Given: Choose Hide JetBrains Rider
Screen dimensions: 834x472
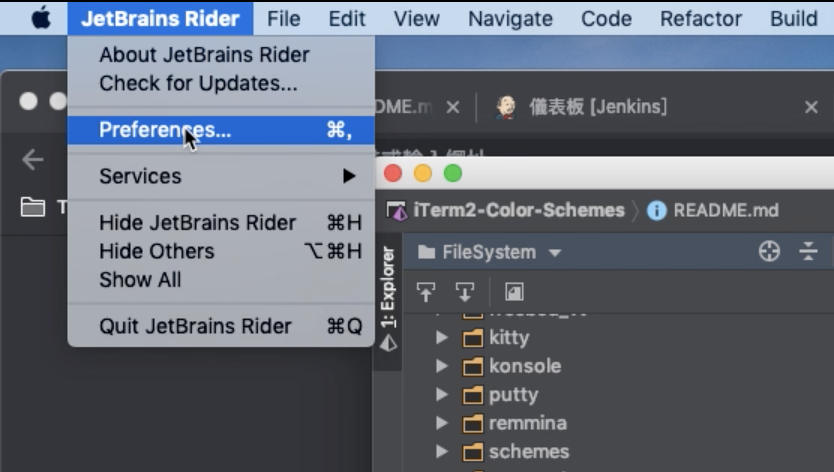Looking at the screenshot, I should click(221, 222).
